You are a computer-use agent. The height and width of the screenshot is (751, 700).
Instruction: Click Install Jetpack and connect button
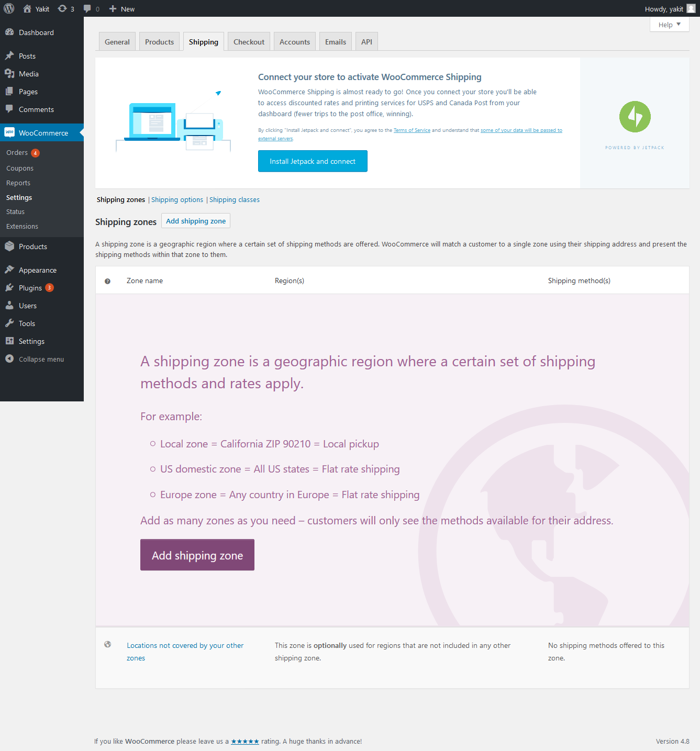click(313, 161)
